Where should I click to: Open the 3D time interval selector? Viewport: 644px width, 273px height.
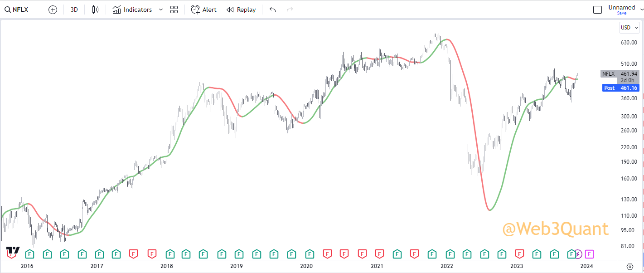click(74, 10)
